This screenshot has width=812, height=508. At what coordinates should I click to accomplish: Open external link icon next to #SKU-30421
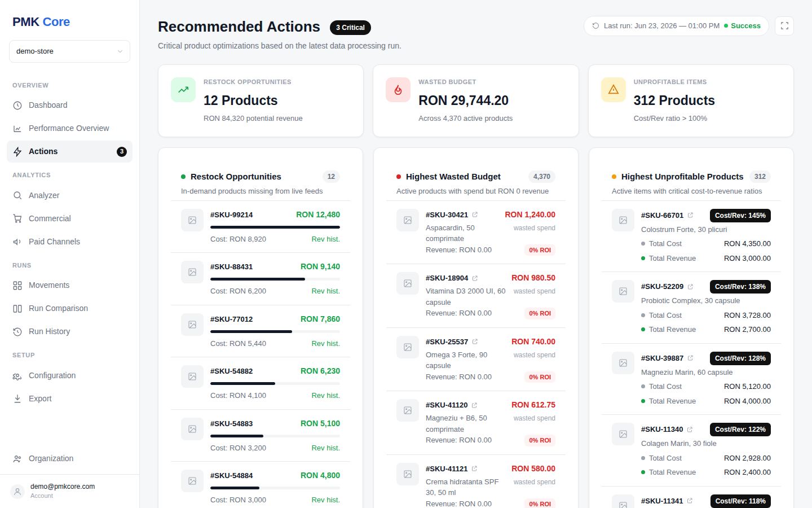click(475, 215)
